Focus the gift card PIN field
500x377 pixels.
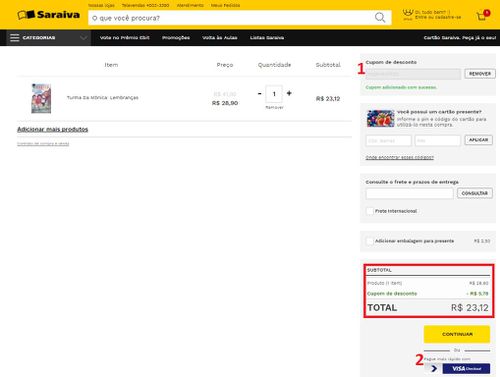pyautogui.click(x=438, y=141)
